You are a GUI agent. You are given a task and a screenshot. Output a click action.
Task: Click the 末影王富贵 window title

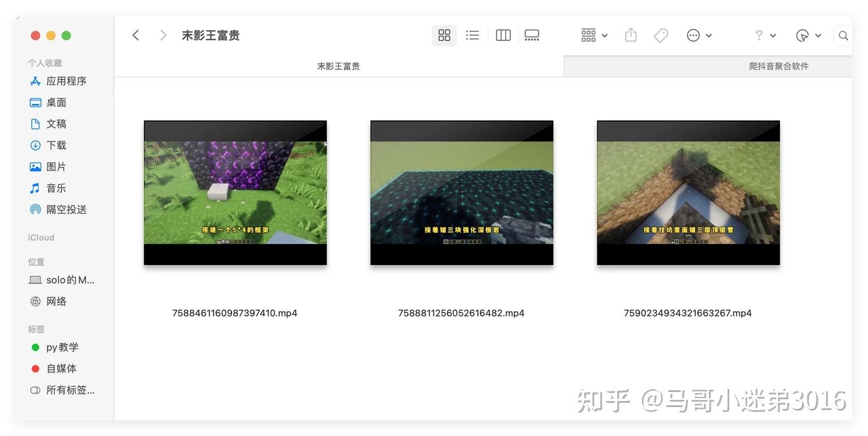tap(211, 36)
